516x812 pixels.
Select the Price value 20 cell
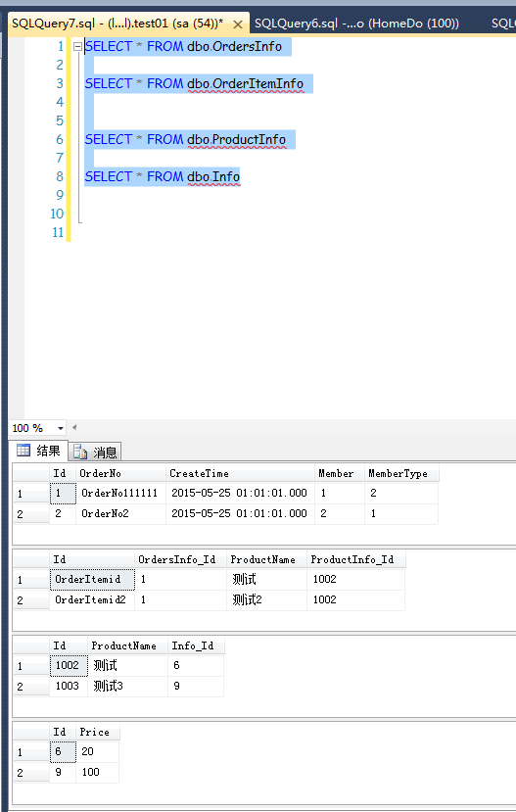pyautogui.click(x=98, y=751)
